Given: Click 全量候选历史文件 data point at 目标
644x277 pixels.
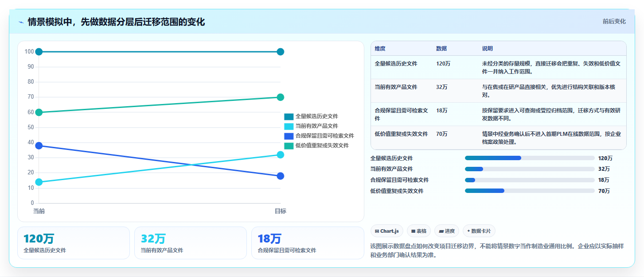Looking at the screenshot, I should (280, 52).
